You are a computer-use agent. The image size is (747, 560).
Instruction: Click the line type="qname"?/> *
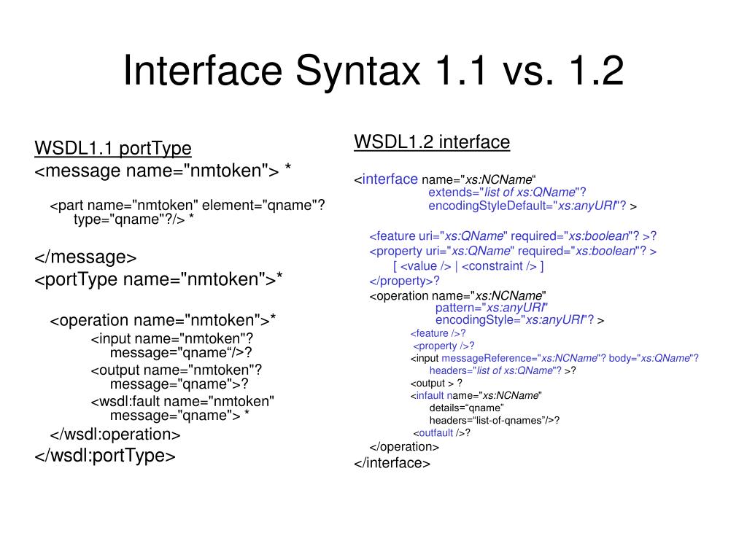[x=133, y=219]
